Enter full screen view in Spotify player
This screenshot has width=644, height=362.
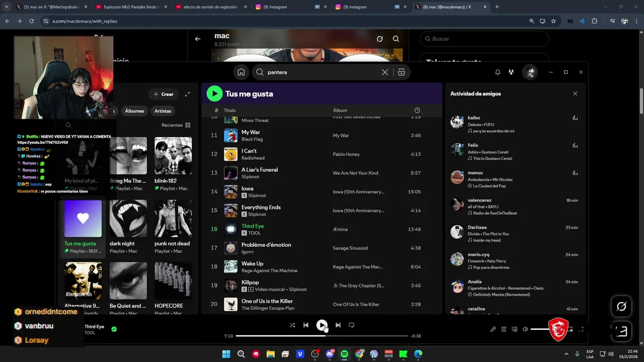(581, 329)
